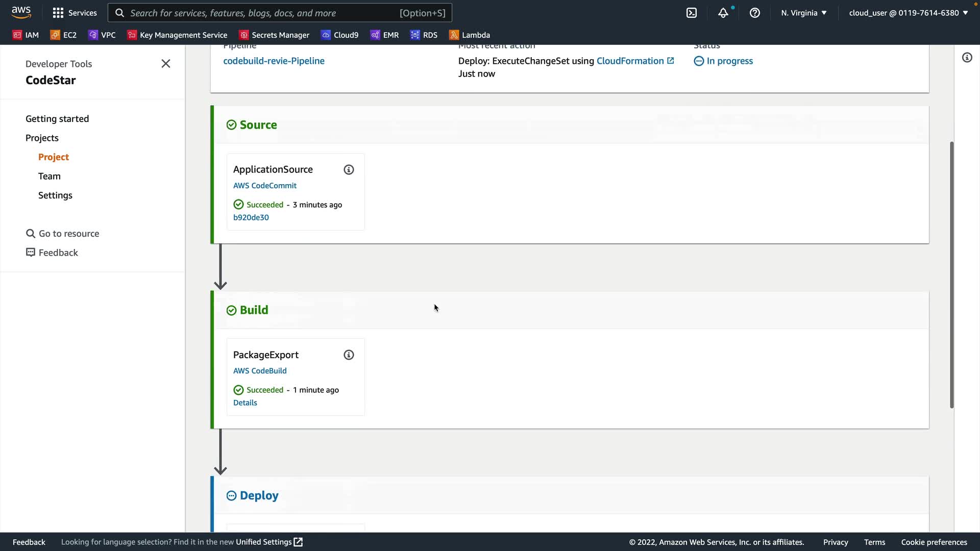
Task: Open the cloud_user account dropdown
Action: coord(908,13)
